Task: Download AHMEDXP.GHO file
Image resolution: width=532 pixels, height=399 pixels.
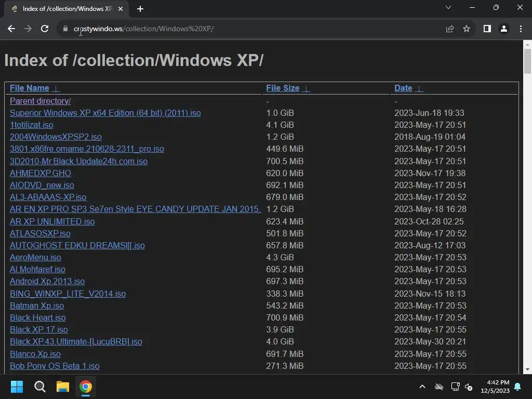Action: (41, 174)
